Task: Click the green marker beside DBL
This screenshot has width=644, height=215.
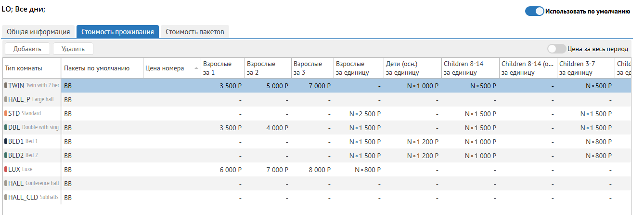Action: point(6,127)
